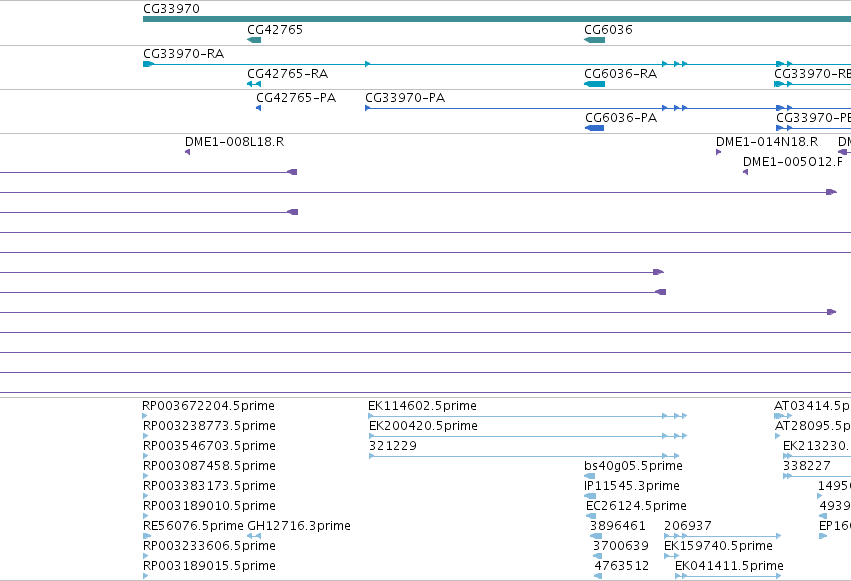Select the CG6036 gene arrow glyph
The height and width of the screenshot is (581, 851).
[x=594, y=40]
